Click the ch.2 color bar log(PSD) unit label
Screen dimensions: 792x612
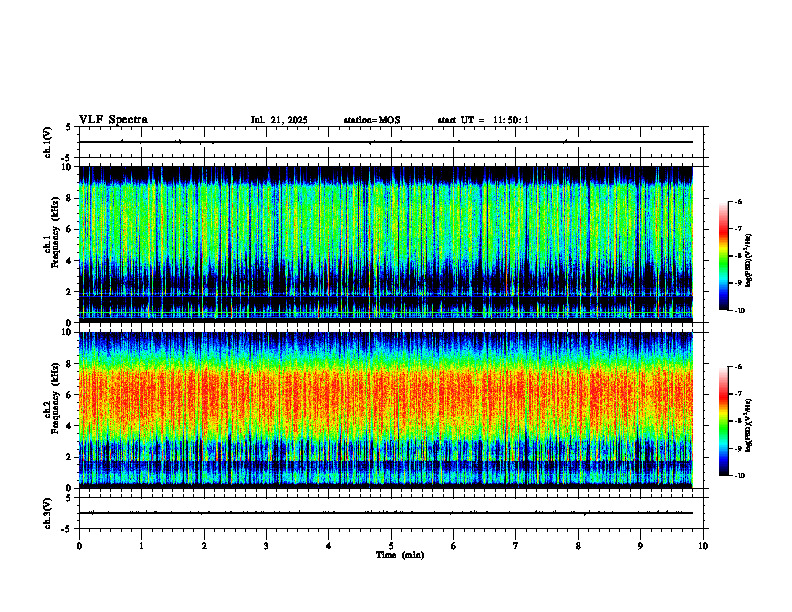749,425
